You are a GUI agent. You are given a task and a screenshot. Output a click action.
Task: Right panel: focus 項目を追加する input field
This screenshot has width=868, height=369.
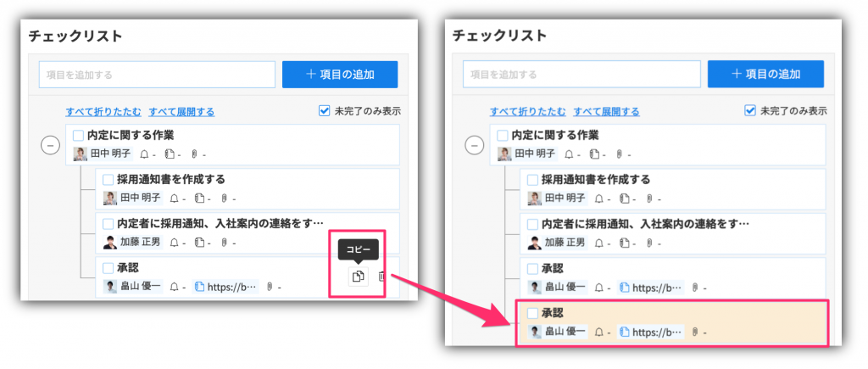[581, 75]
